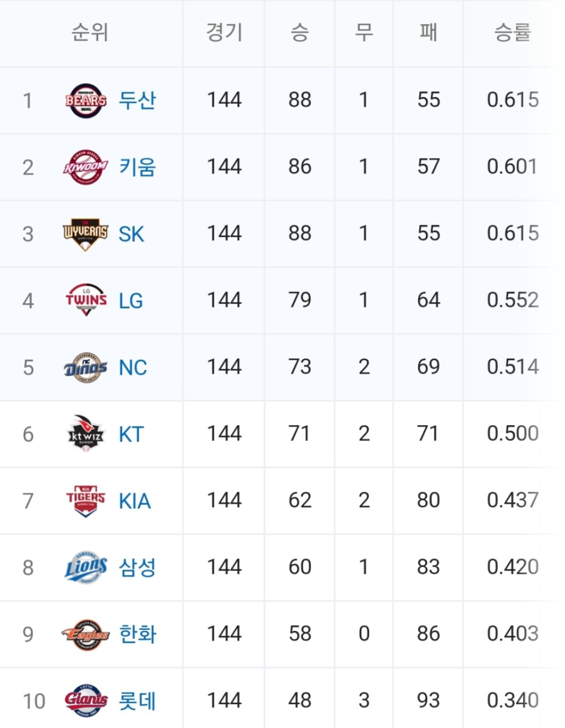Click the Hanwha Eagles team logo
565x728 pixels.
coord(85,634)
